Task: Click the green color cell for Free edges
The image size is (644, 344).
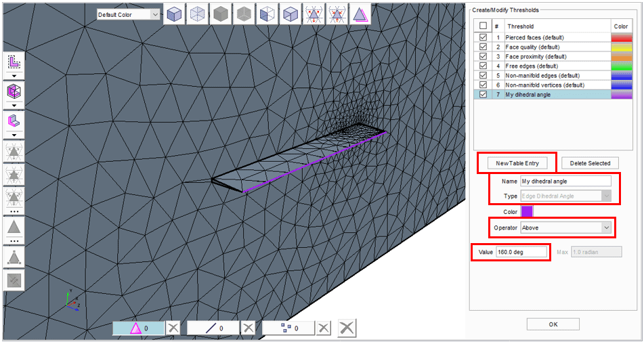Action: click(622, 66)
